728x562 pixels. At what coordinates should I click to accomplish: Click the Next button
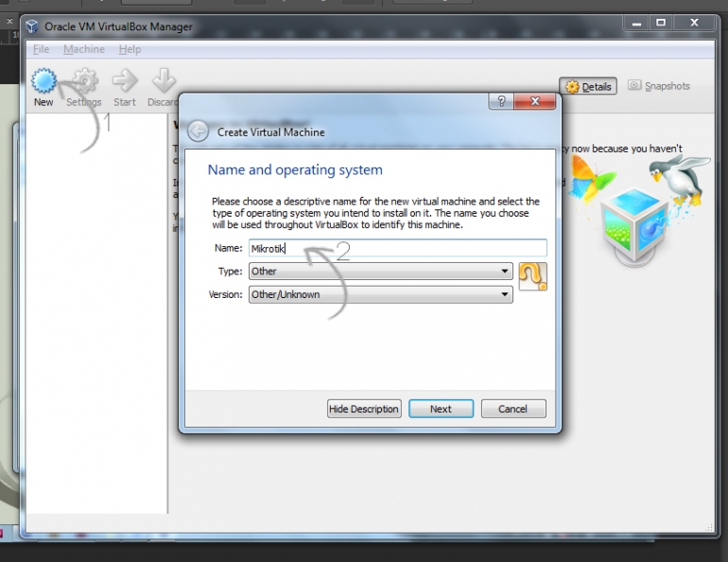pyautogui.click(x=441, y=409)
